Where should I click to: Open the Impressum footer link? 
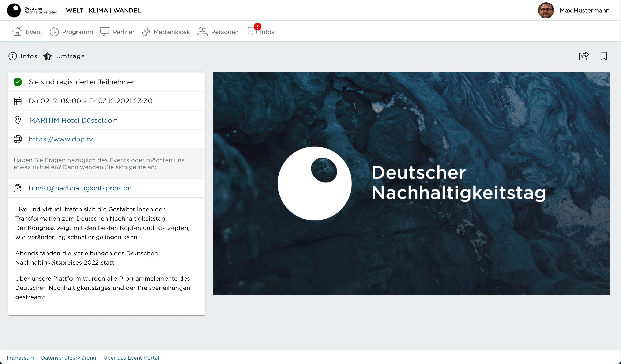click(x=20, y=358)
